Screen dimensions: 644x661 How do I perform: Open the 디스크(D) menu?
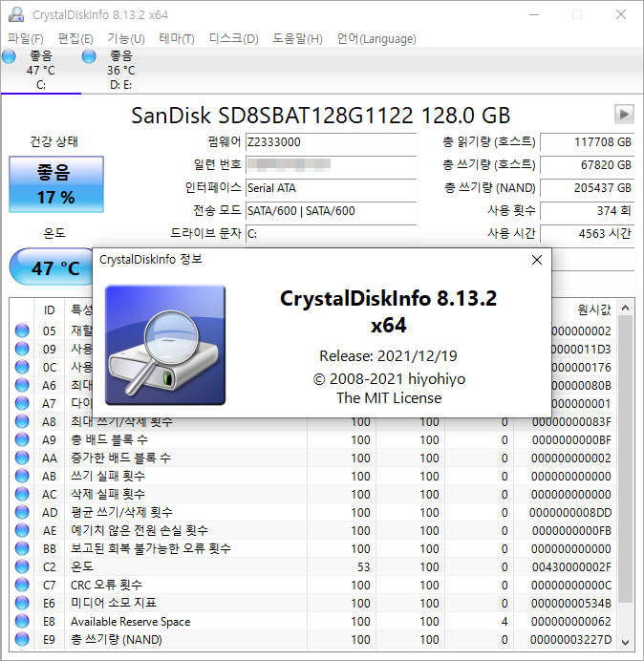[234, 39]
